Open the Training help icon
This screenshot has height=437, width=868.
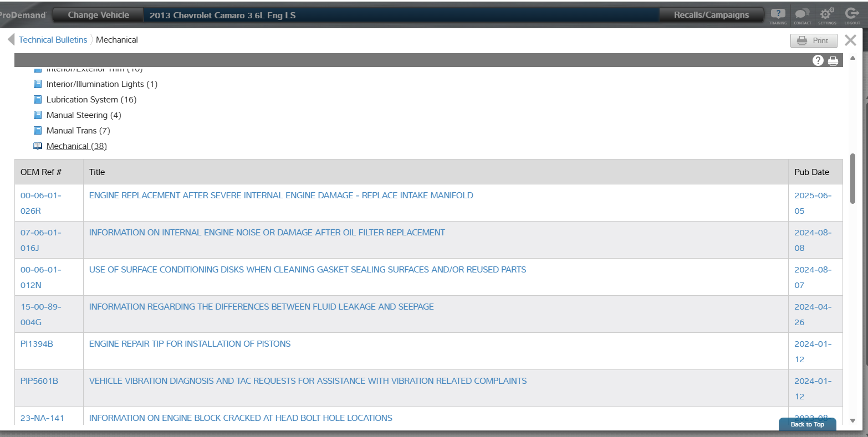tap(778, 15)
